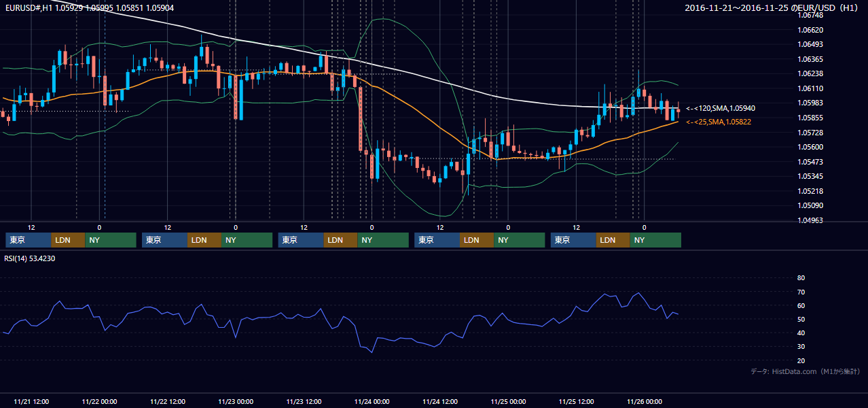Click the 11/22 12:00 date label
The height and width of the screenshot is (408, 868).
pos(168,401)
